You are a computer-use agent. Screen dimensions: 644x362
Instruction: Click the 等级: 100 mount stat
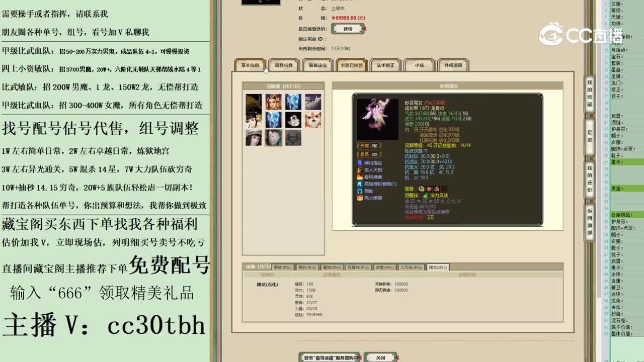pos(304,284)
